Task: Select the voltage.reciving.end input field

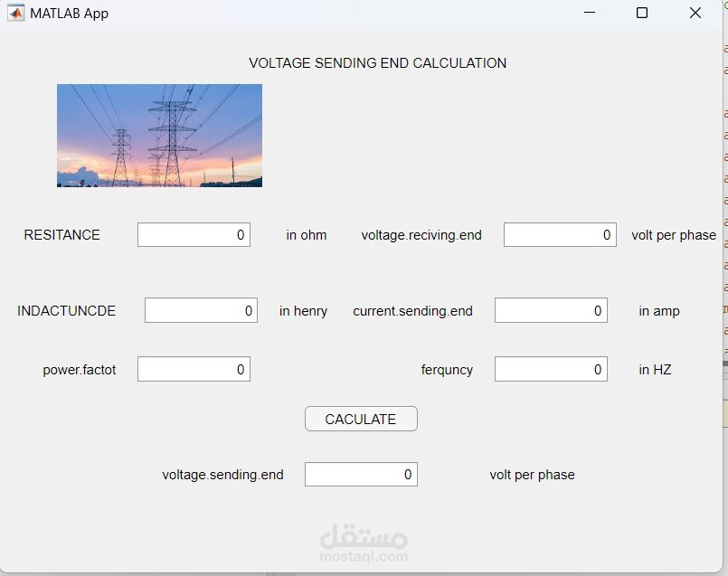Action: click(x=560, y=234)
